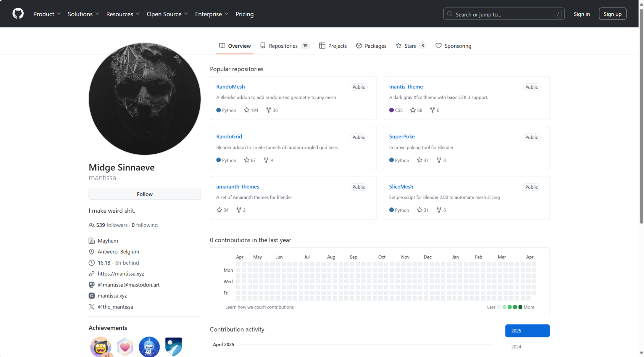
Task: Open the Stars tab
Action: click(410, 46)
